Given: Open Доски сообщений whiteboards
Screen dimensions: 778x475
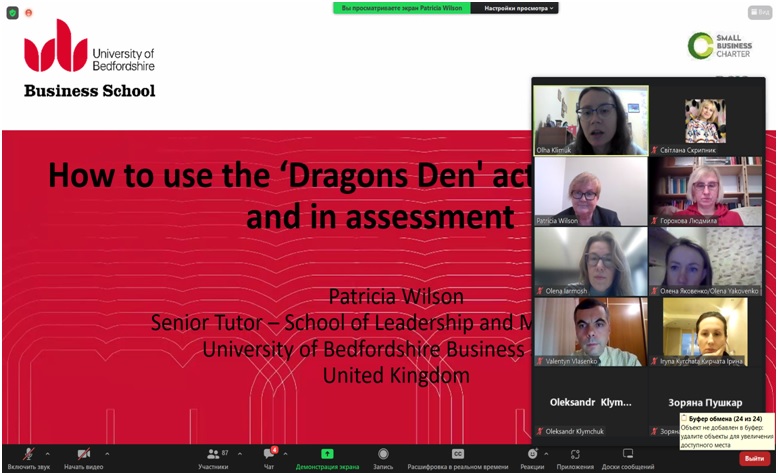Looking at the screenshot, I should pyautogui.click(x=628, y=458).
